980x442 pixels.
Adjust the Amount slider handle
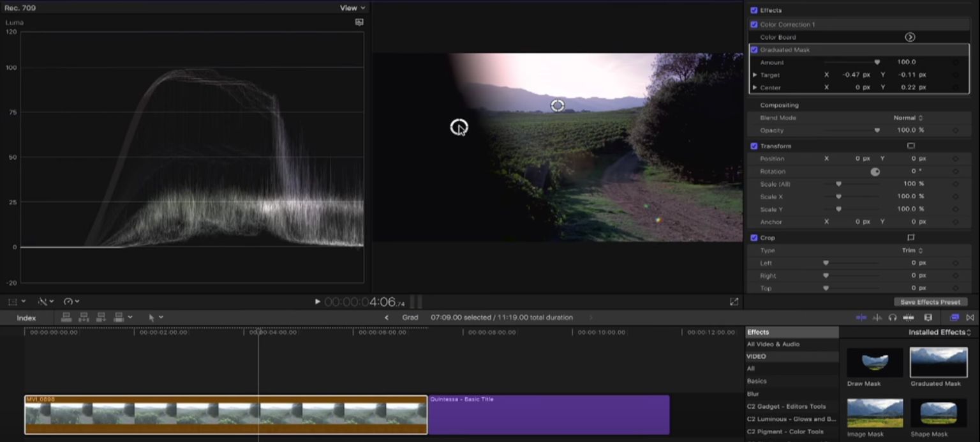point(877,63)
